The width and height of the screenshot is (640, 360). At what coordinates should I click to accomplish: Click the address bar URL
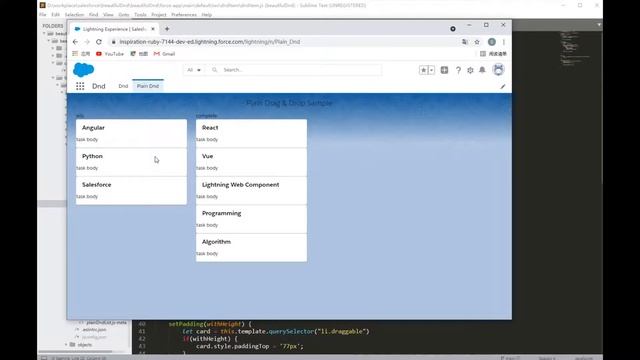coord(210,42)
